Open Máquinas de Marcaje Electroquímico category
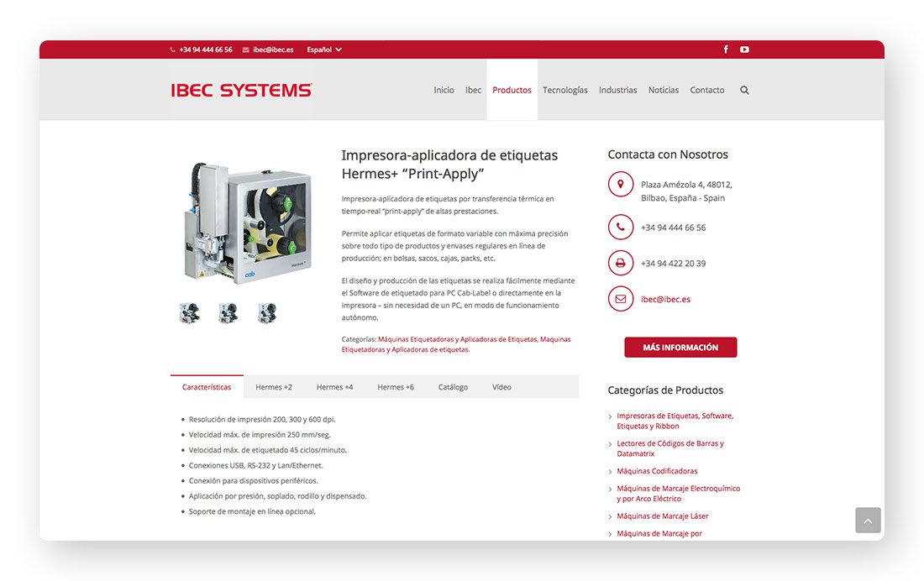This screenshot has width=924, height=581. [x=678, y=493]
